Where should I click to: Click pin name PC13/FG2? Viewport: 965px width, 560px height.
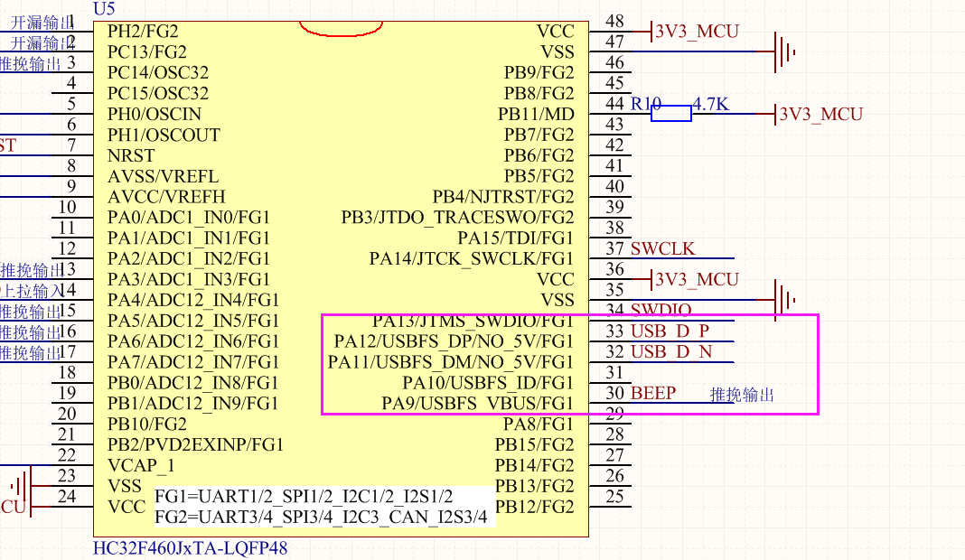pos(147,52)
